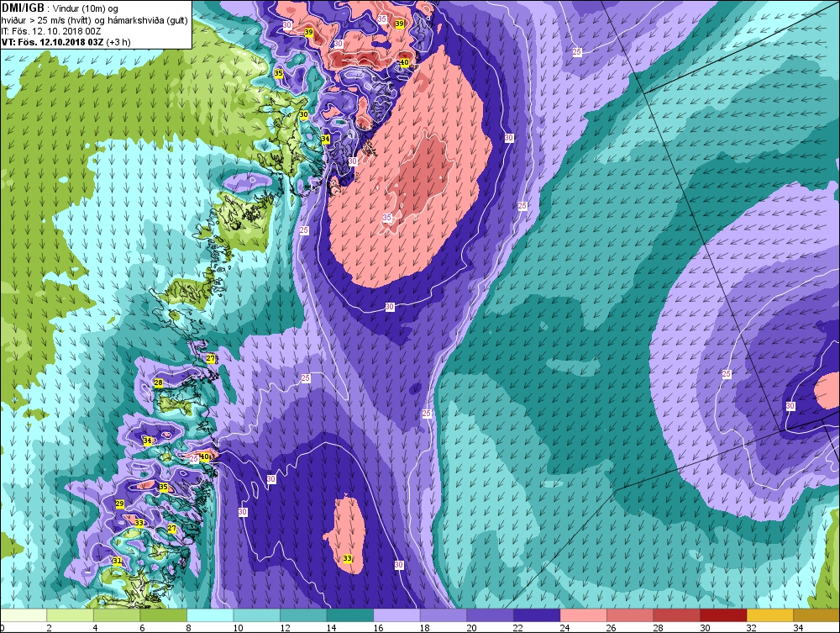Click white 30 label beside pink spot at east edge
840x633 pixels.
pos(790,406)
